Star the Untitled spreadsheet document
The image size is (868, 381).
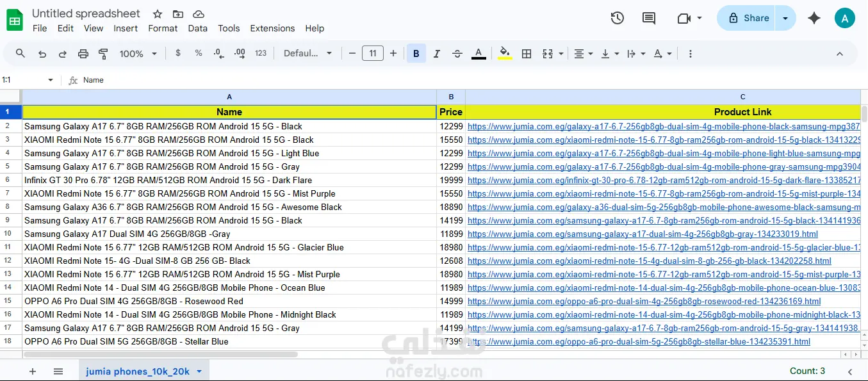[x=158, y=14]
